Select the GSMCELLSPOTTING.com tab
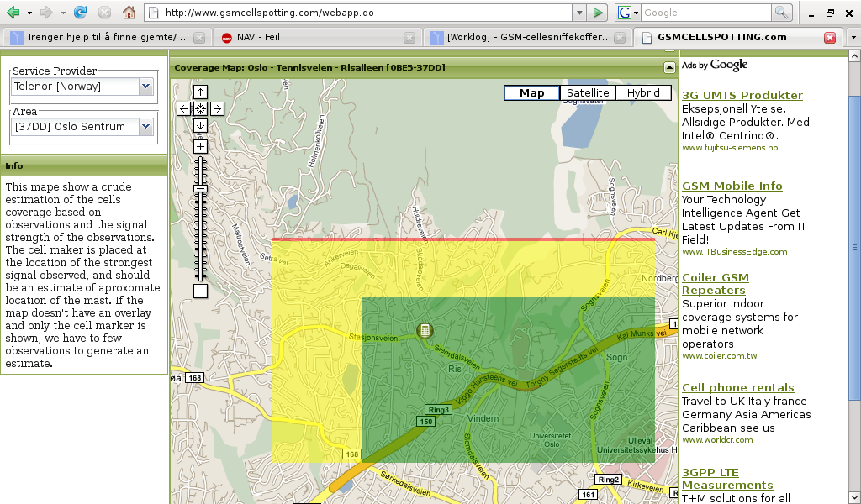 point(738,37)
